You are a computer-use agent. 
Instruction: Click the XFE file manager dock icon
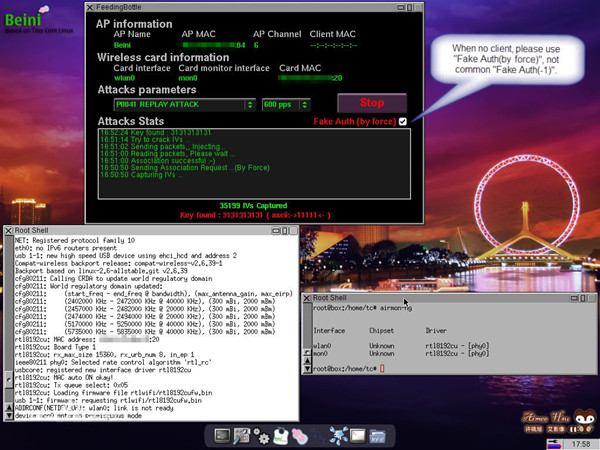(378, 435)
